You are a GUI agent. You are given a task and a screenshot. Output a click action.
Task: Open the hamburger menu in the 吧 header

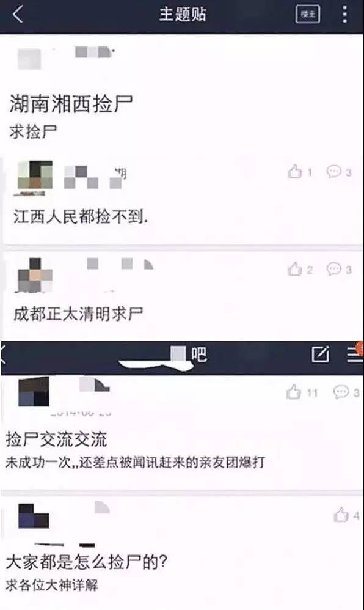point(355,355)
